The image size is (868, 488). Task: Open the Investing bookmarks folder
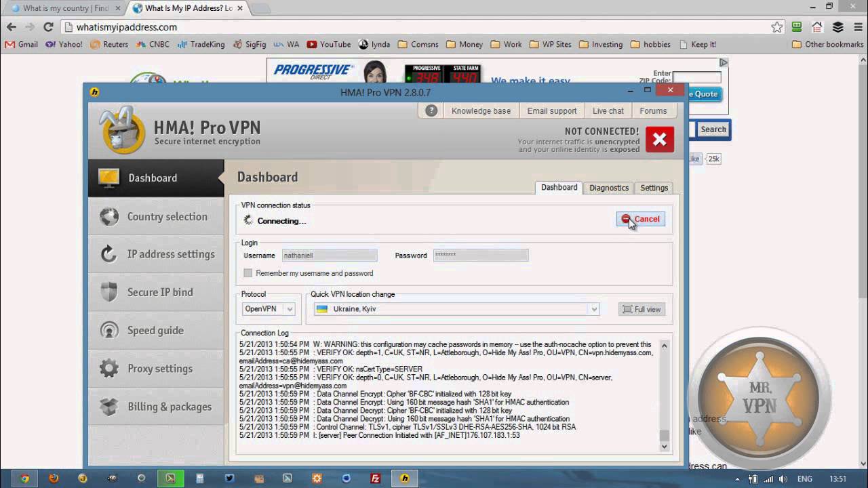tap(599, 44)
